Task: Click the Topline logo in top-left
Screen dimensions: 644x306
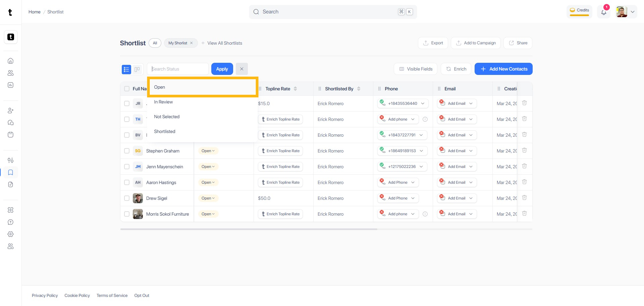Action: tap(10, 12)
